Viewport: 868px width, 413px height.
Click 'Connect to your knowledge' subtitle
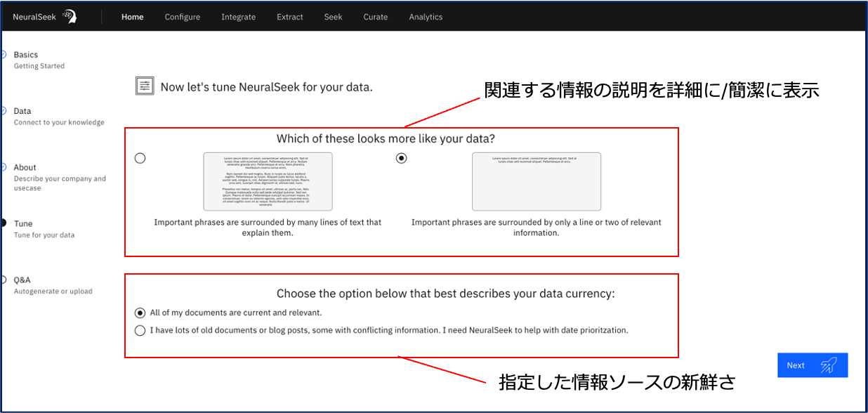pyautogui.click(x=59, y=122)
